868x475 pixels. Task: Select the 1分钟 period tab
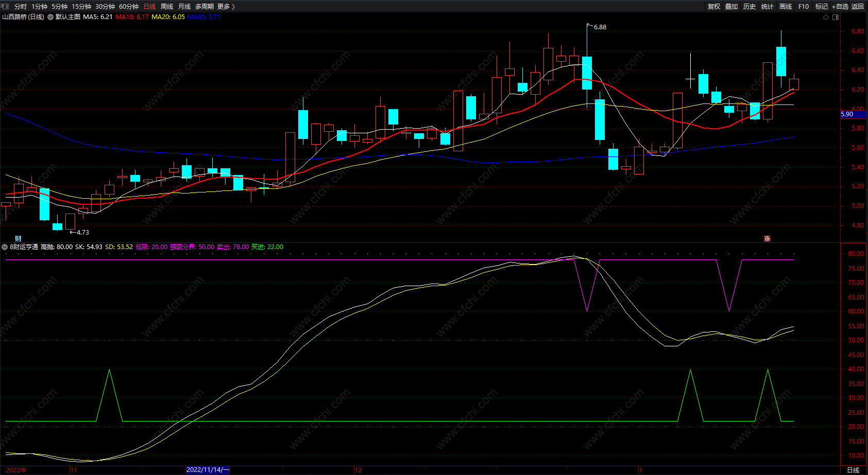[39, 7]
